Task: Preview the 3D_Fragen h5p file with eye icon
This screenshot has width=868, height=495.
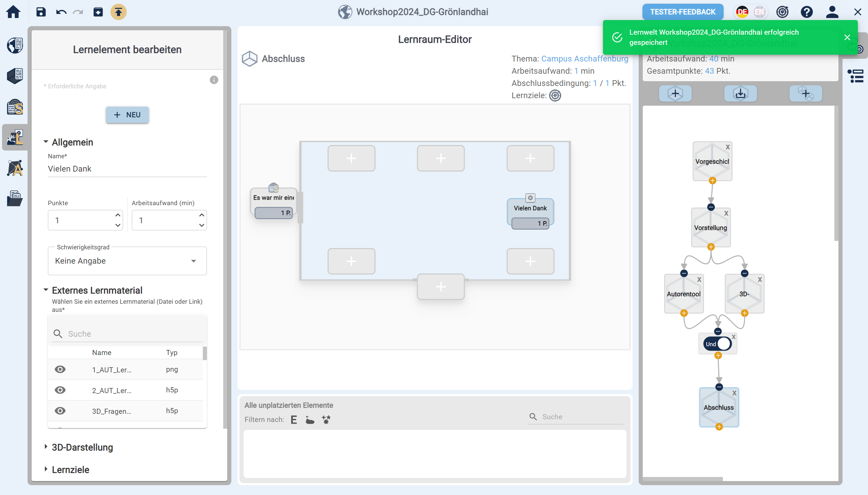Action: (60, 411)
